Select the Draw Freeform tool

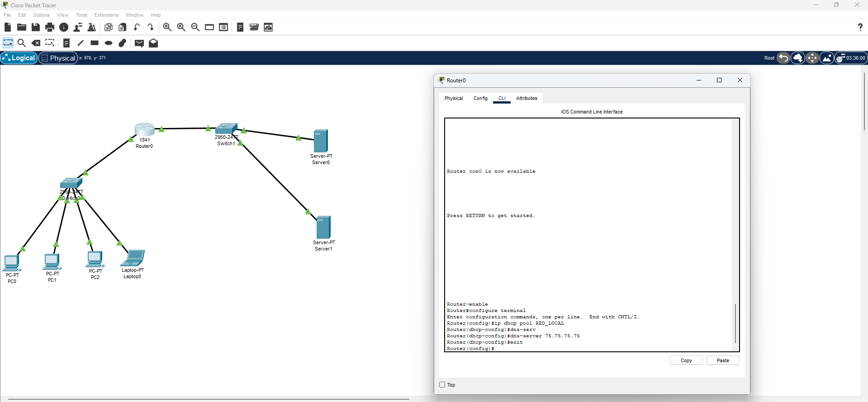point(123,43)
